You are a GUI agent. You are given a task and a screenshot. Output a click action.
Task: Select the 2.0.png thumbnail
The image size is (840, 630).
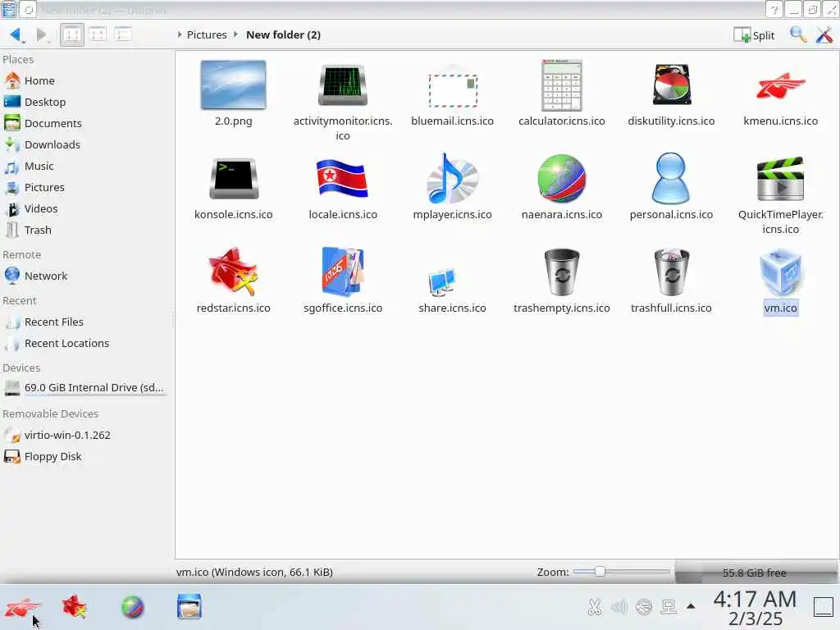coord(233,84)
